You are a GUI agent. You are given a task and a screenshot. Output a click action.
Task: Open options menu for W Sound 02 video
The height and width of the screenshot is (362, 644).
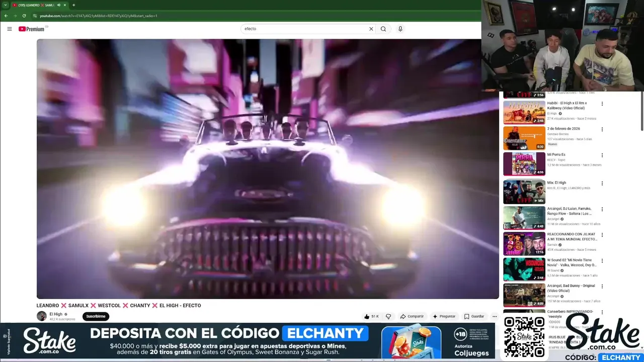coord(602,261)
